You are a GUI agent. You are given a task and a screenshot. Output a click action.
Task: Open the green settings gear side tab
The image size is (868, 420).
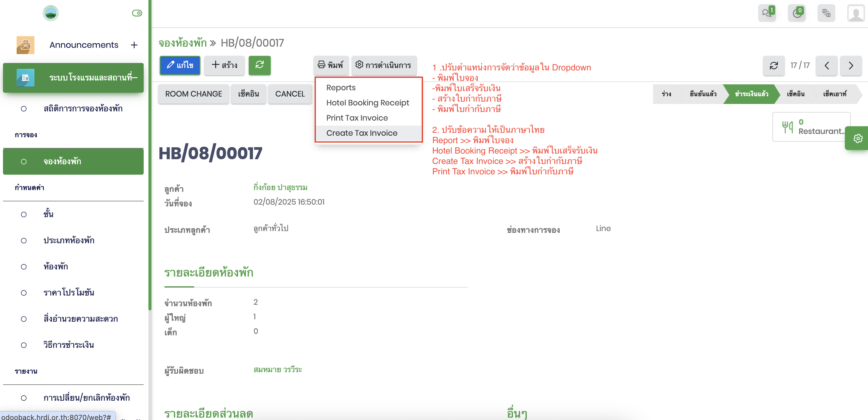point(858,138)
